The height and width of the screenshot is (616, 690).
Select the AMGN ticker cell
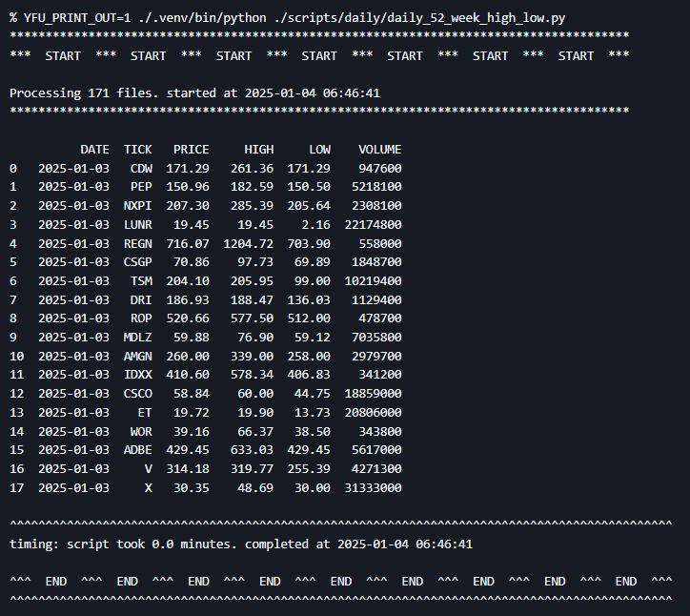point(138,357)
